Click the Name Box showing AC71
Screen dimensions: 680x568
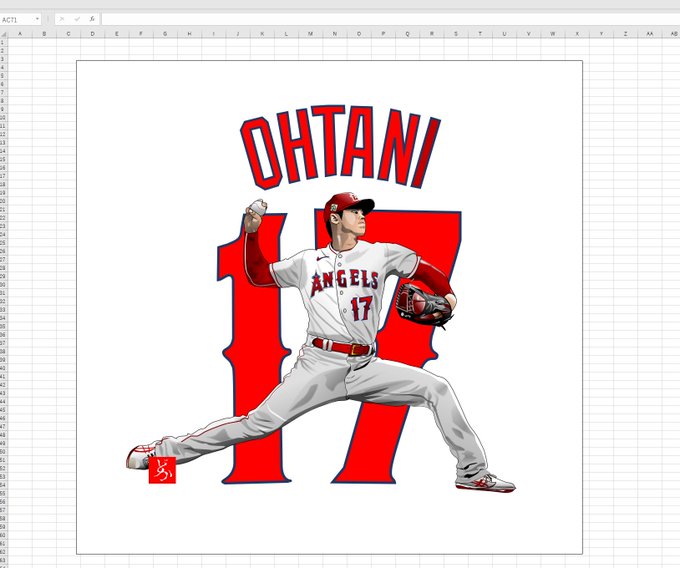17,20
